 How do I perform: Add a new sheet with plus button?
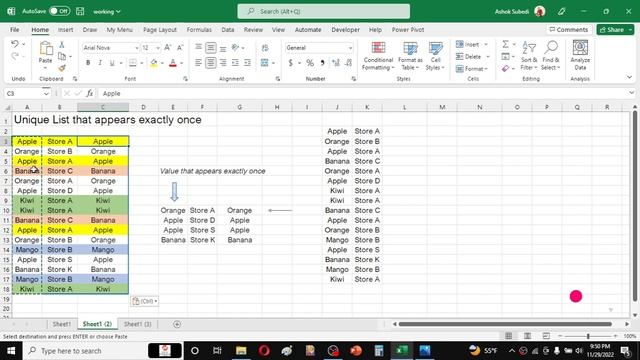(177, 324)
